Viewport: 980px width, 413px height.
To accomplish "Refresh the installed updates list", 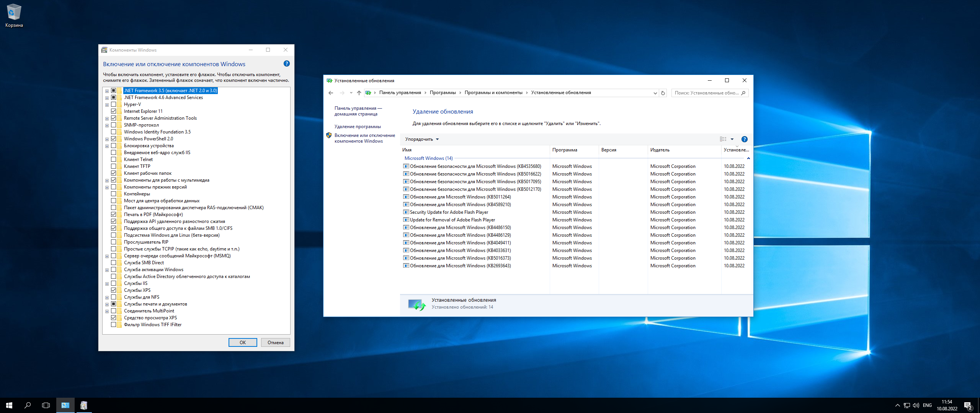I will 663,93.
